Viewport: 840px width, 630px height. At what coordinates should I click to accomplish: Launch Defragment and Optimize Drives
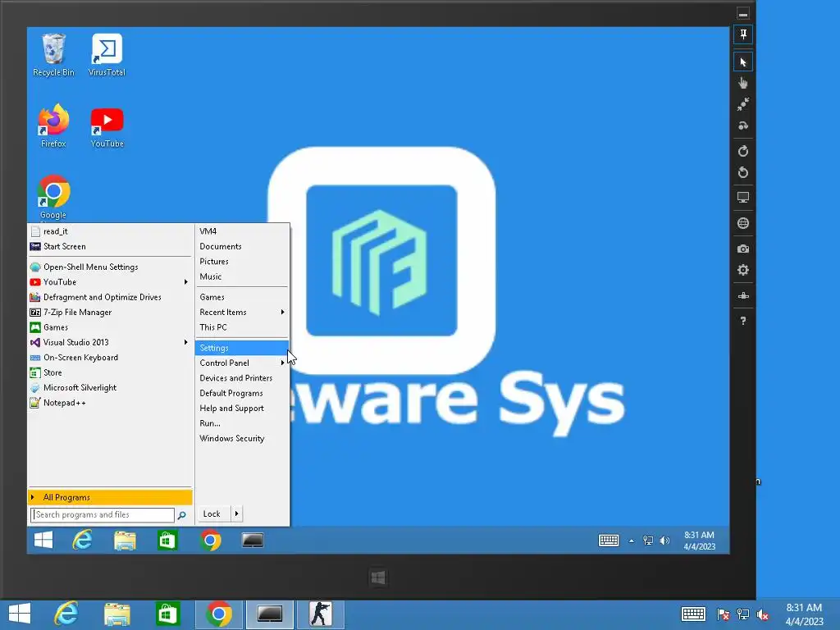pos(110,297)
